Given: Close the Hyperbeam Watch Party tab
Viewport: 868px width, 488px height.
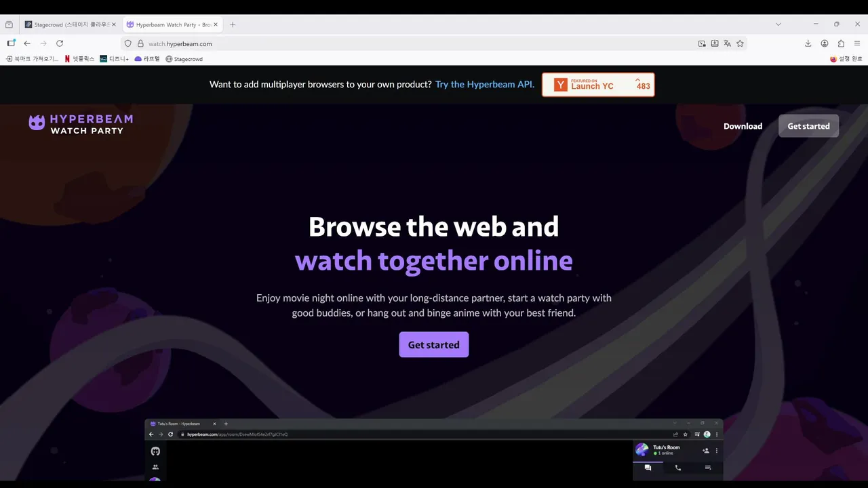Looking at the screenshot, I should click(216, 24).
